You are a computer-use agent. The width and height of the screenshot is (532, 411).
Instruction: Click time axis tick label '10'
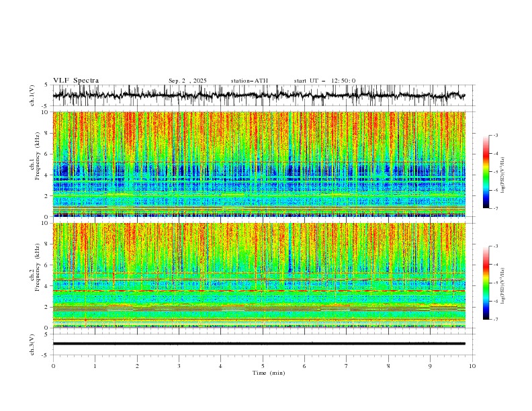tap(472, 366)
